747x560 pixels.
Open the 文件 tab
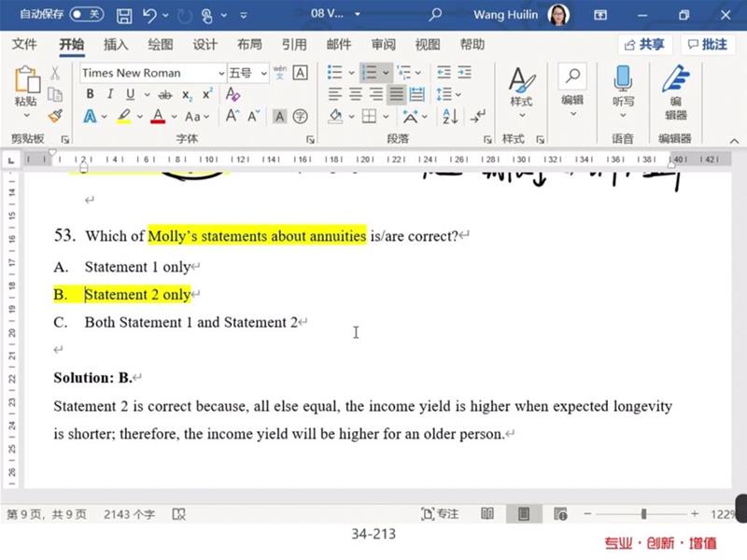[x=24, y=44]
